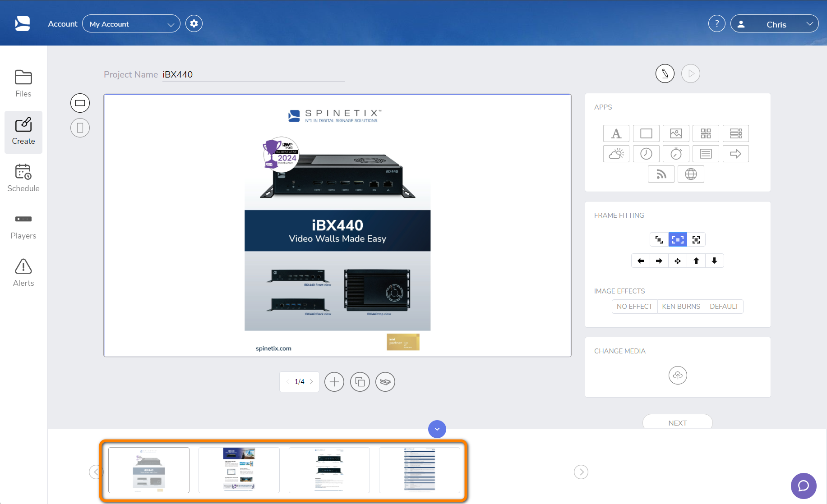Align frame content to bottom

pyautogui.click(x=715, y=261)
